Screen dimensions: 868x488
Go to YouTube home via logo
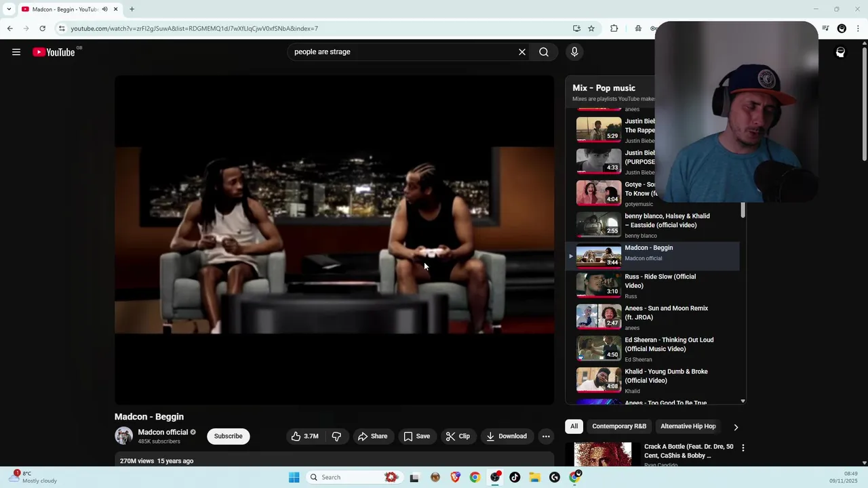[x=54, y=52]
